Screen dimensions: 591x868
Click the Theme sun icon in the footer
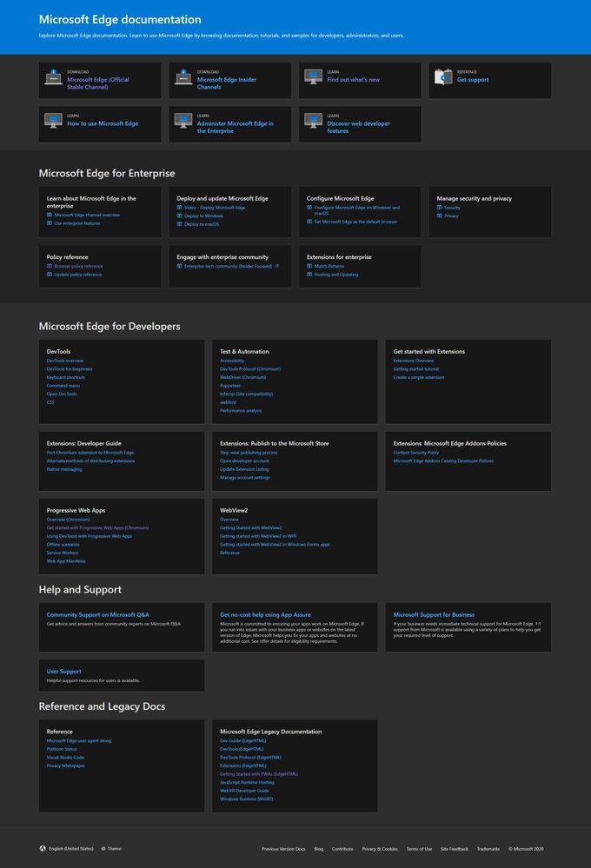pyautogui.click(x=103, y=849)
